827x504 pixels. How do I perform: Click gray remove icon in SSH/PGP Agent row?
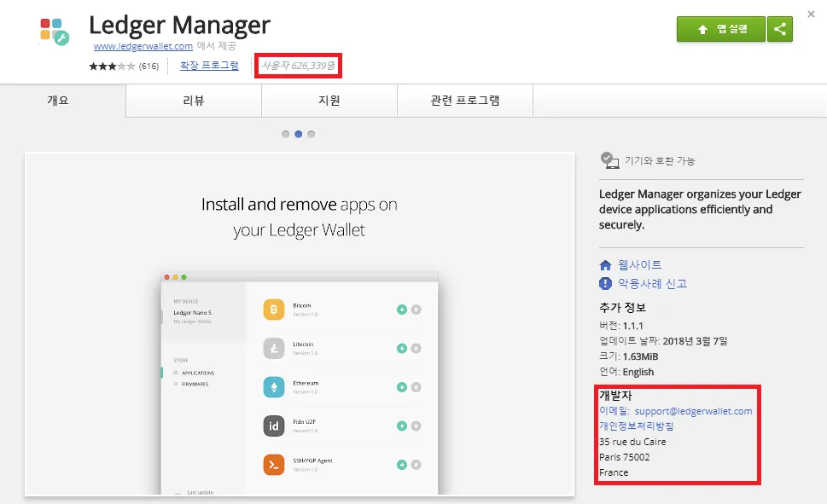pyautogui.click(x=416, y=465)
